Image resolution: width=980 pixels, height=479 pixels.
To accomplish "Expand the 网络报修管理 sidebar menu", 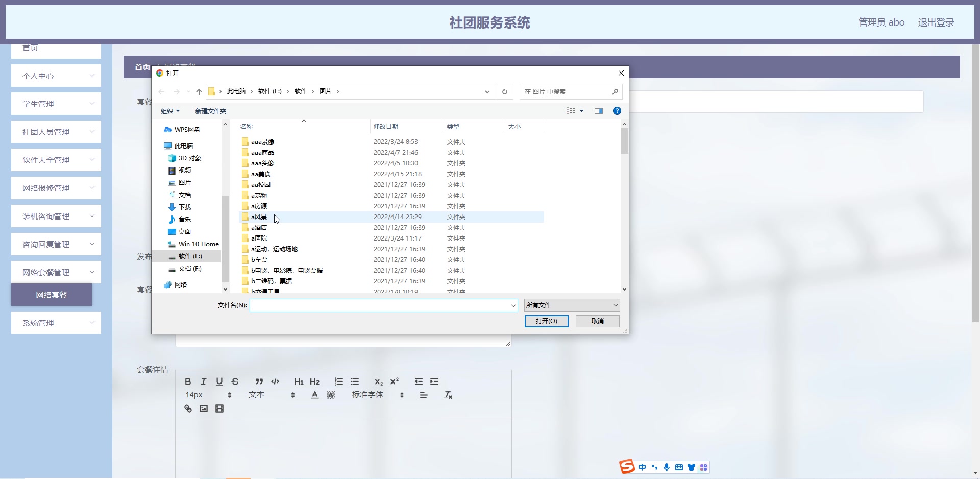I will (x=56, y=188).
